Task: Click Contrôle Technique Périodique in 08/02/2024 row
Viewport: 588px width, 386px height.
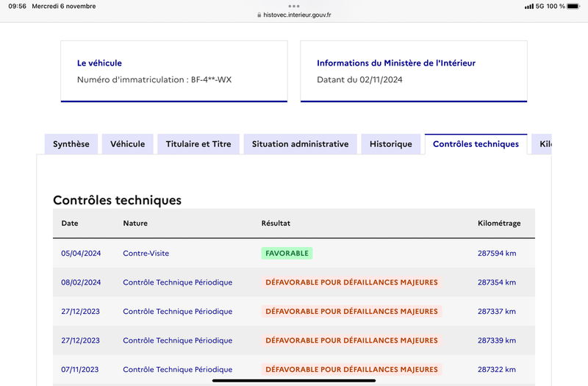Action: click(178, 282)
